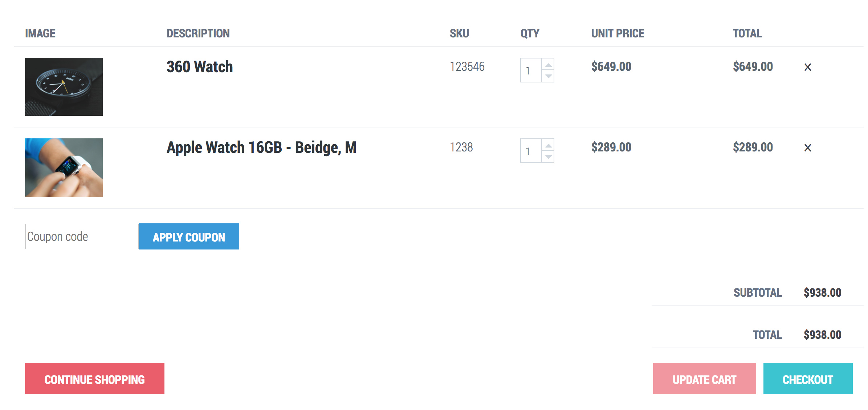
Task: Click the Apple Watch quantity field
Action: coord(531,151)
